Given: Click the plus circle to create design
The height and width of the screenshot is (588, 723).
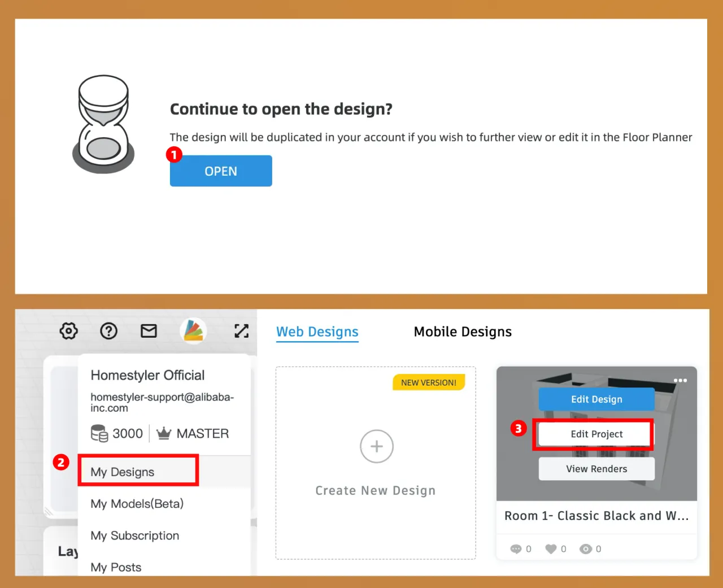Looking at the screenshot, I should pyautogui.click(x=377, y=446).
